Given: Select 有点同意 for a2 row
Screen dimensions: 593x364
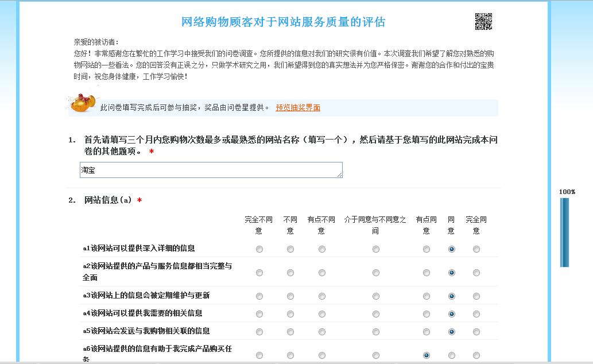Looking at the screenshot, I should [x=427, y=273].
